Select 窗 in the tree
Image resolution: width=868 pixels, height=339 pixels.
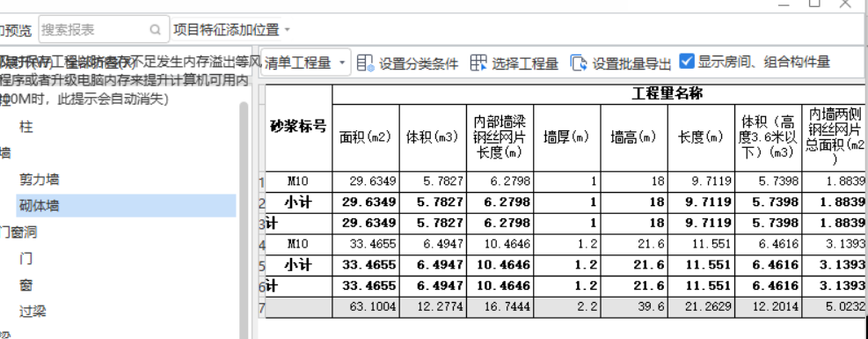click(26, 285)
